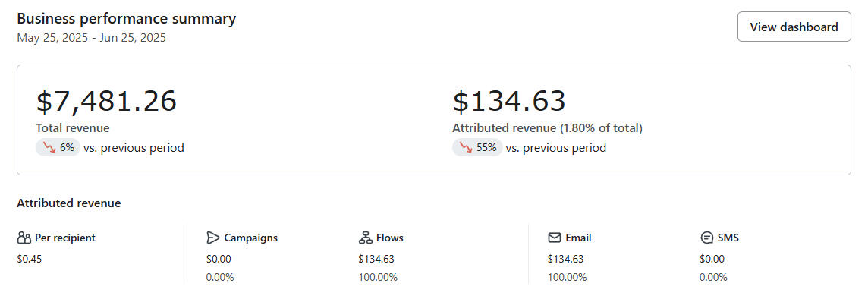This screenshot has width=868, height=299.
Task: Select the 55% change badge
Action: [x=477, y=148]
